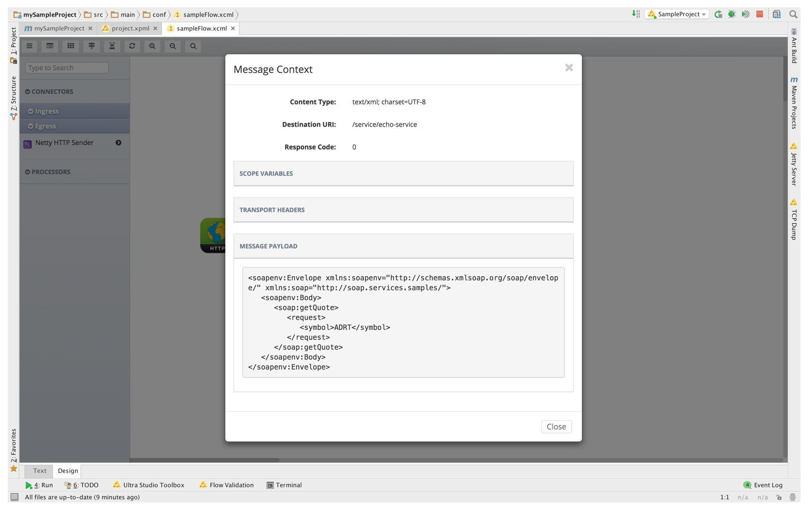Click the Make project download-arrow icon
The width and height of the screenshot is (812, 511).
636,14
